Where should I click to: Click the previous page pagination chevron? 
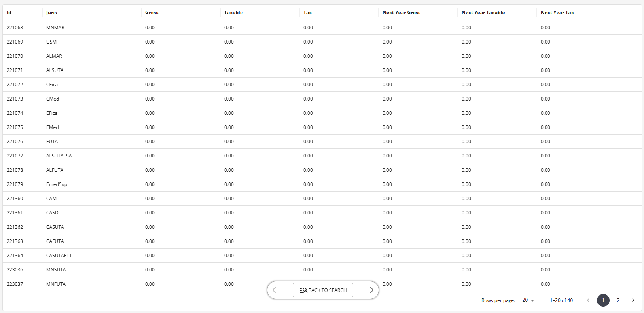click(588, 300)
